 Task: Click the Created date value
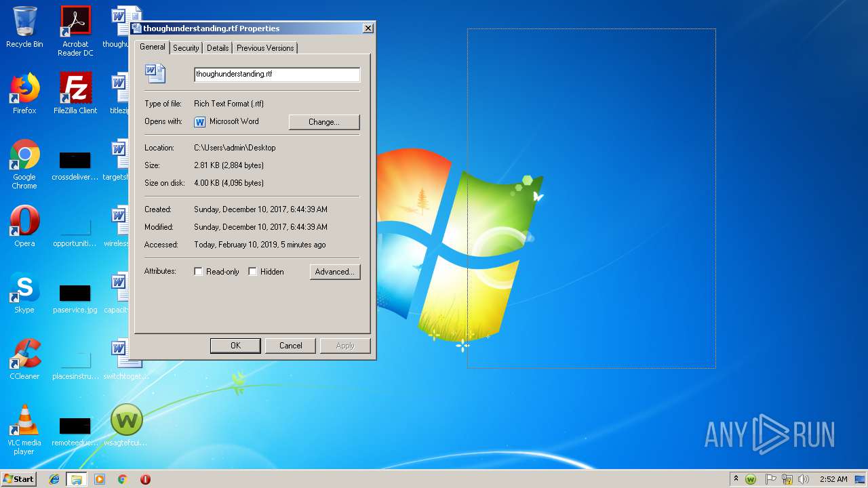(260, 209)
